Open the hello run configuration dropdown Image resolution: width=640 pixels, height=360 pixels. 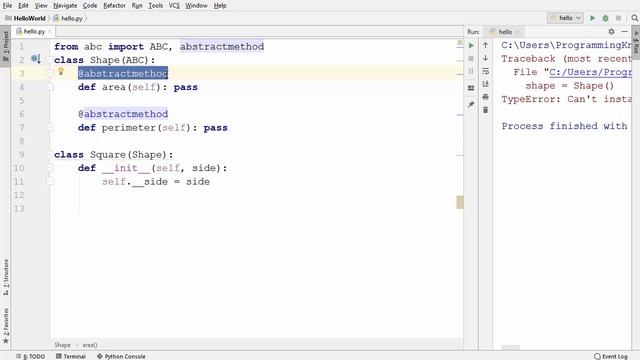coord(565,18)
